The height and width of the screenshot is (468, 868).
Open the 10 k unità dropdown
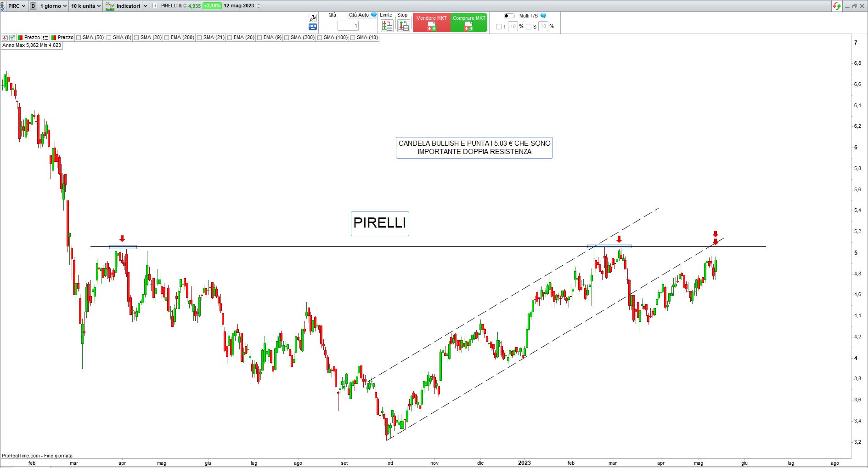click(x=86, y=6)
